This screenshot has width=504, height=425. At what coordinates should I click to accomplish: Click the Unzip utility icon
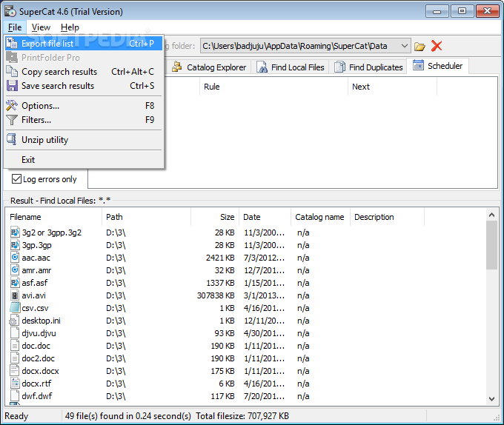12,139
